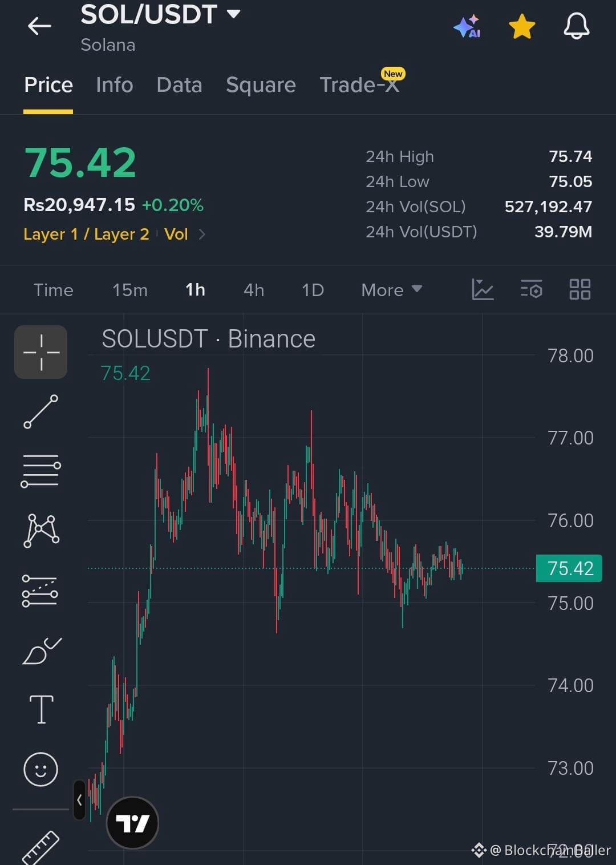
Task: Select the 1h interval
Action: pos(195,290)
